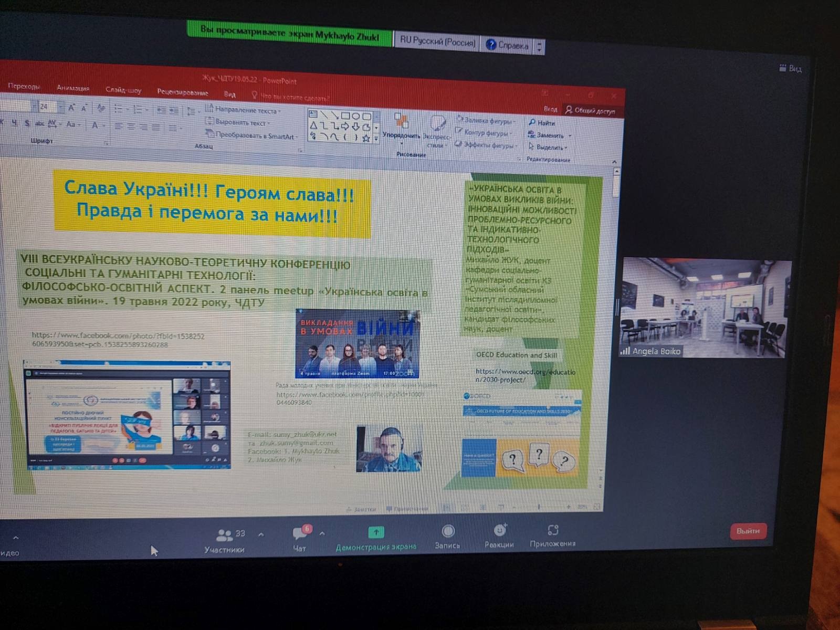Open the Анимация ribbon tab
The image size is (840, 630).
click(x=73, y=88)
